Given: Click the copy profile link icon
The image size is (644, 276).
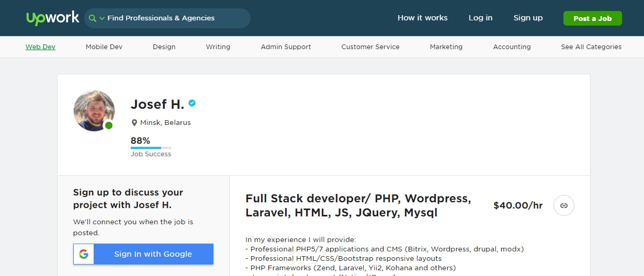Looking at the screenshot, I should (x=564, y=205).
